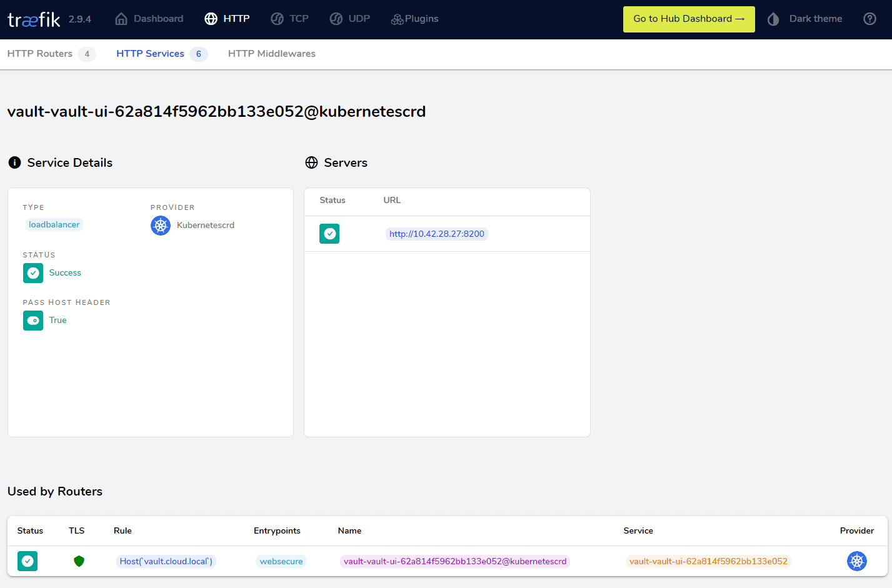Viewport: 892px width, 588px height.
Task: Click the Used by Routers heading
Action: [55, 491]
